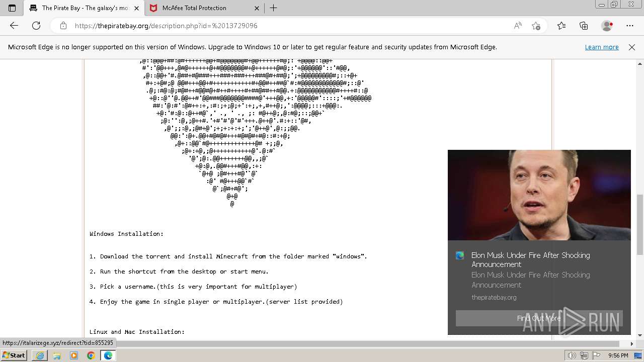This screenshot has height=362, width=644.
Task: Close the McAfee Total Protection tab
Action: coord(257,8)
